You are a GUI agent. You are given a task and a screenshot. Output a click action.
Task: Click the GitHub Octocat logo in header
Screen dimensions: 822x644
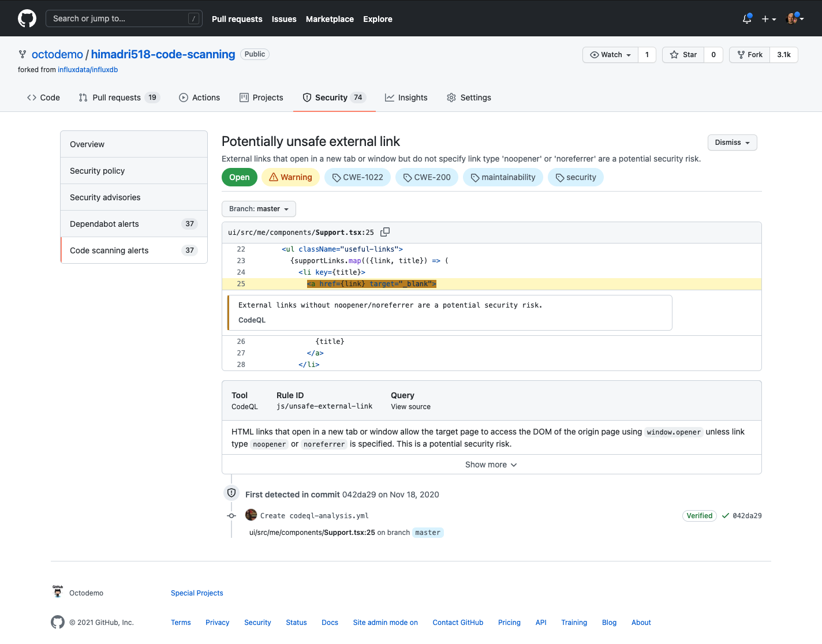27,18
